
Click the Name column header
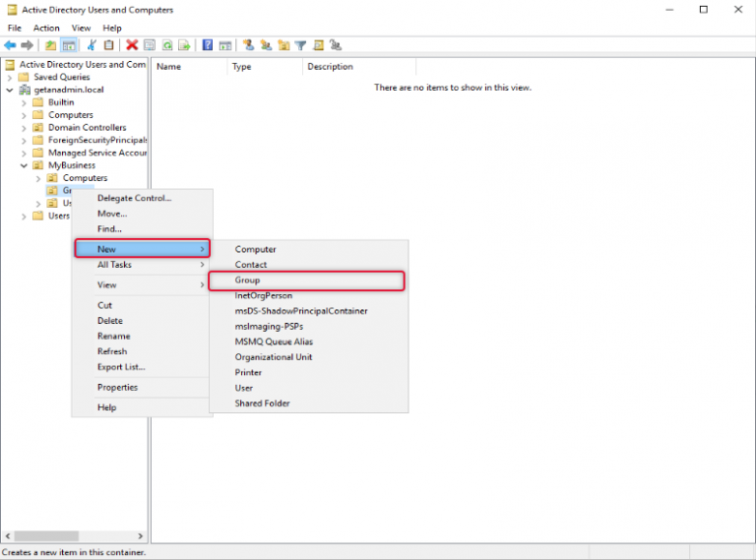click(189, 67)
